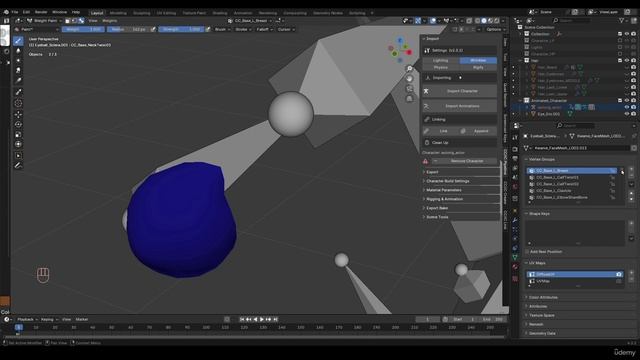Select the Draw brush tool in the toolbar
Viewport: 640px width, 360px height.
[18, 40]
